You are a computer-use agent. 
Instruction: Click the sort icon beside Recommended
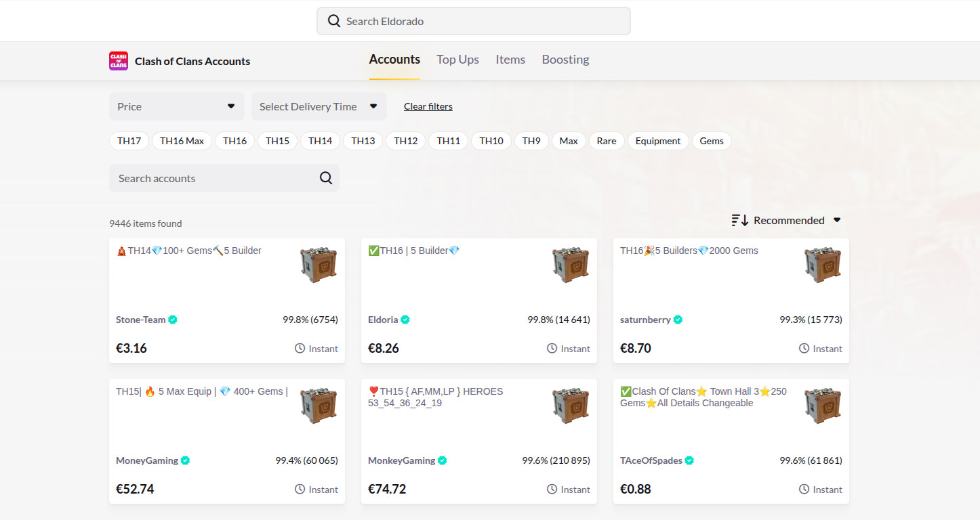pyautogui.click(x=739, y=220)
